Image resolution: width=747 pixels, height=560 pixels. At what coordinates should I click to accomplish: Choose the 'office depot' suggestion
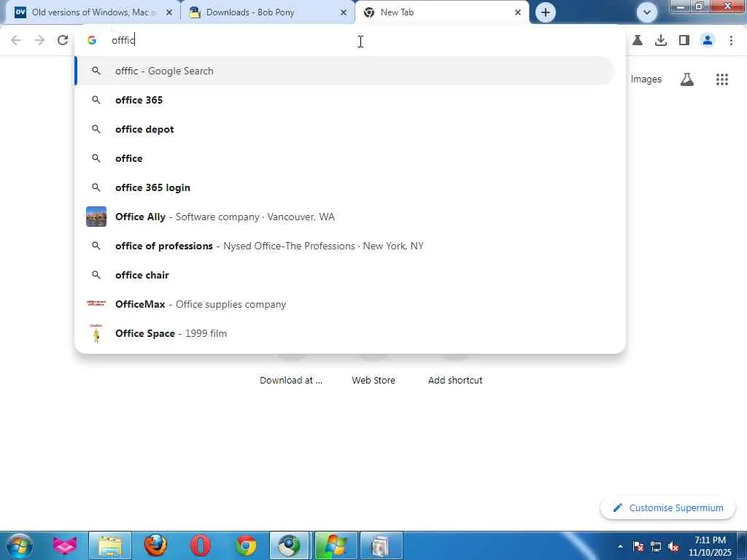345,129
